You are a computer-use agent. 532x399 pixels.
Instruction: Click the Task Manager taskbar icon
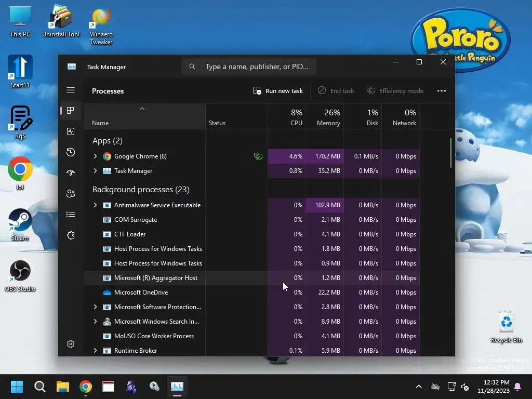click(177, 387)
